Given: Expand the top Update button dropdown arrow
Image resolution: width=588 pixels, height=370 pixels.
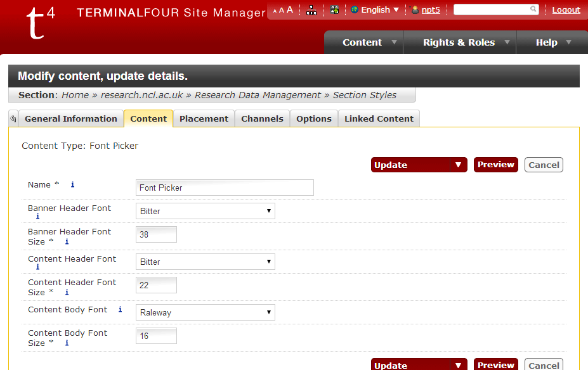Looking at the screenshot, I should (458, 165).
